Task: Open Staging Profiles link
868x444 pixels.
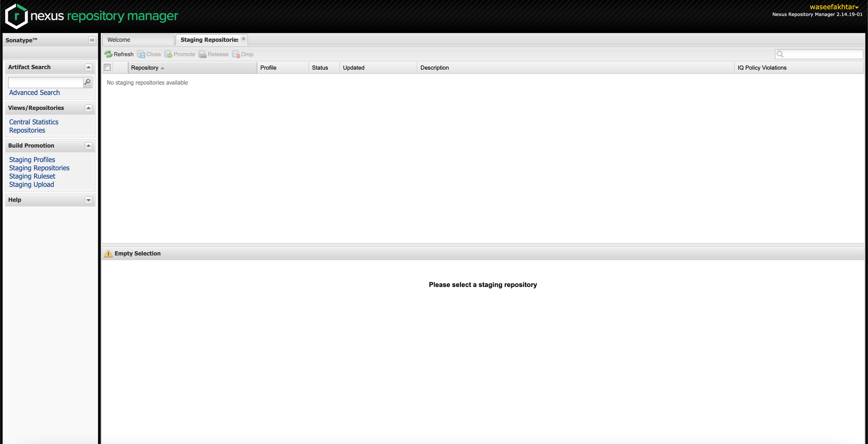Action: click(x=32, y=160)
